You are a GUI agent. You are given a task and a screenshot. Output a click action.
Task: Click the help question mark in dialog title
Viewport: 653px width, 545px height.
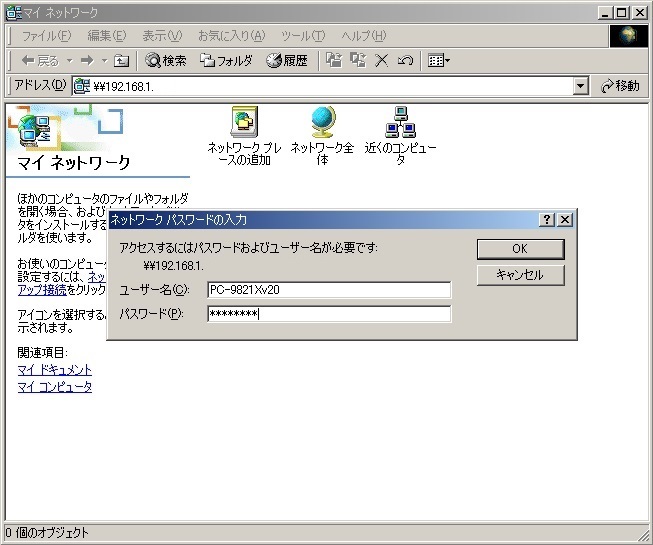[547, 219]
